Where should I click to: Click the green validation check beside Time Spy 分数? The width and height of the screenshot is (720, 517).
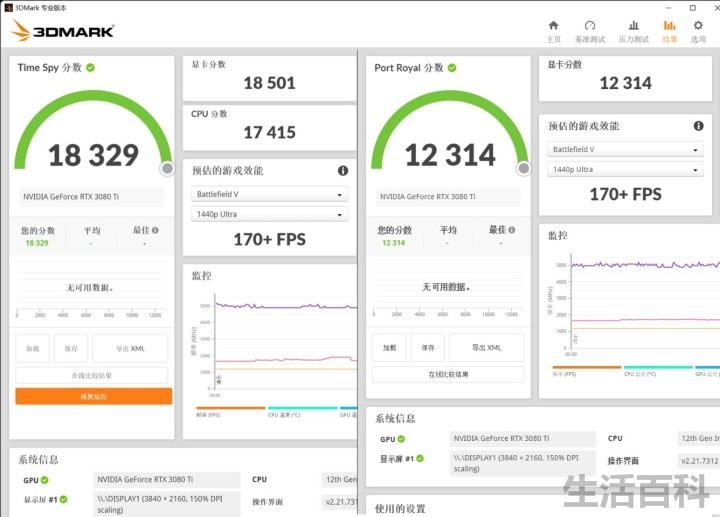coord(90,67)
